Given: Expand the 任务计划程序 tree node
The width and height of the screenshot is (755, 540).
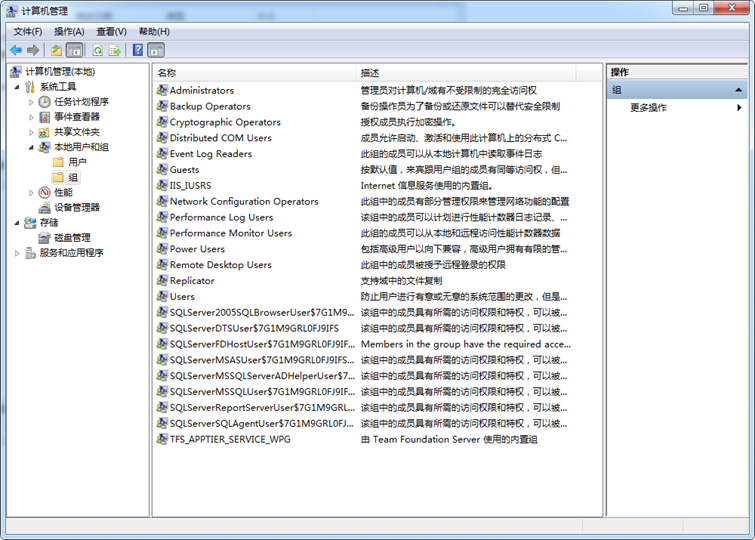Looking at the screenshot, I should coord(31,102).
